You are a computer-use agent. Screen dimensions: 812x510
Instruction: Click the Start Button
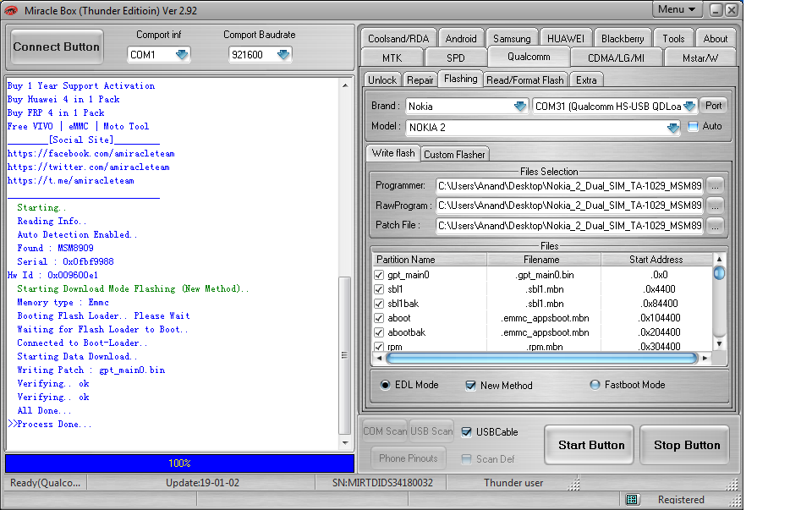point(591,445)
